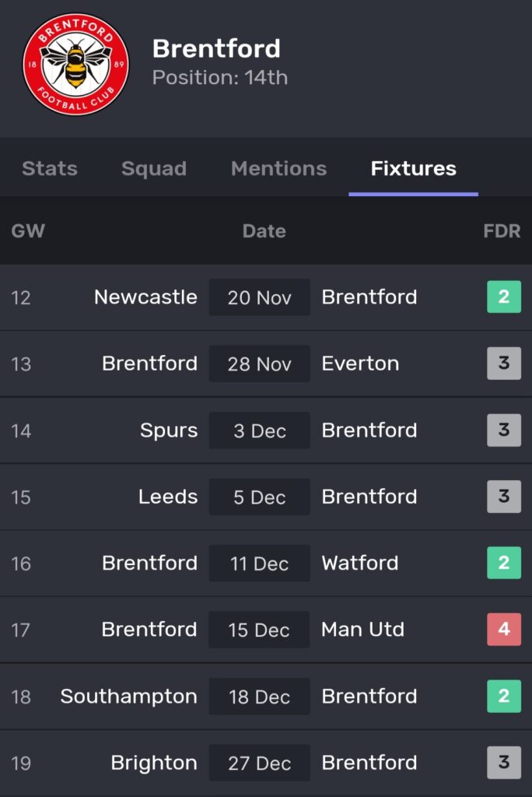
Task: Tap the 20 Nov date box
Action: click(x=259, y=297)
